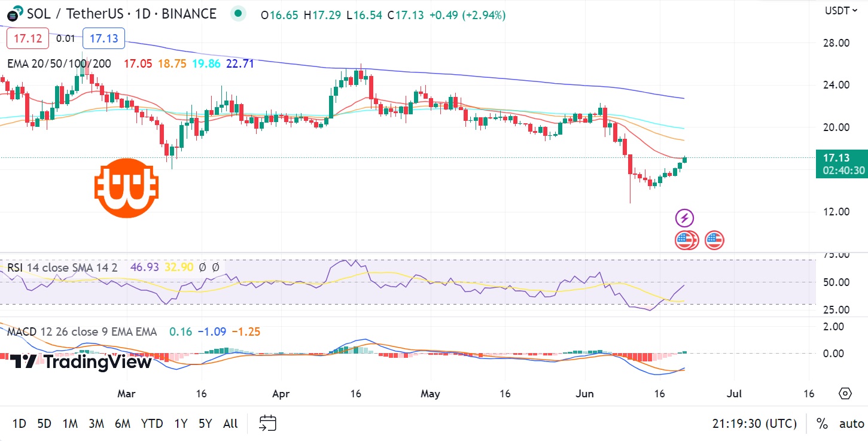868x441 pixels.
Task: Click the blue EMA value 22.71
Action: [239, 63]
